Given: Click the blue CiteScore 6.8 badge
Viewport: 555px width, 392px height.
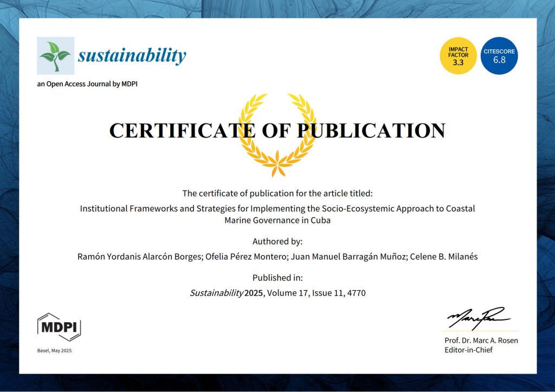Looking at the screenshot, I should 499,56.
